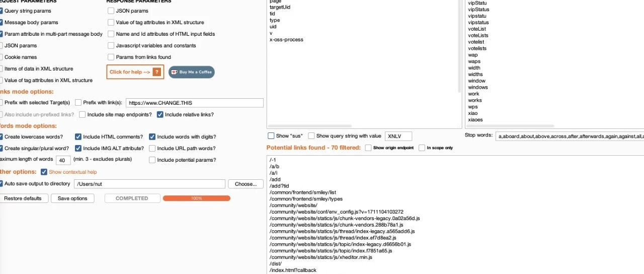Screen dimensions: 644x274
Task: Click the parameters list vertical scrollbar
Action: tap(460, 46)
